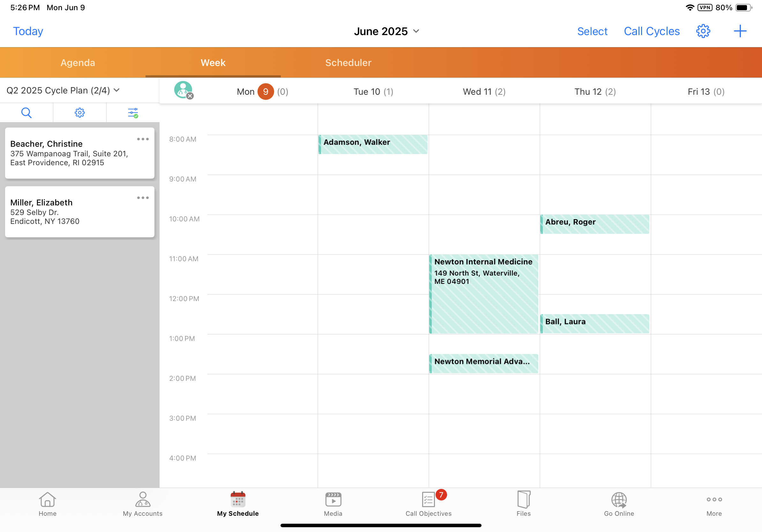Toggle the account panel avatar button
The image size is (762, 532).
click(183, 90)
